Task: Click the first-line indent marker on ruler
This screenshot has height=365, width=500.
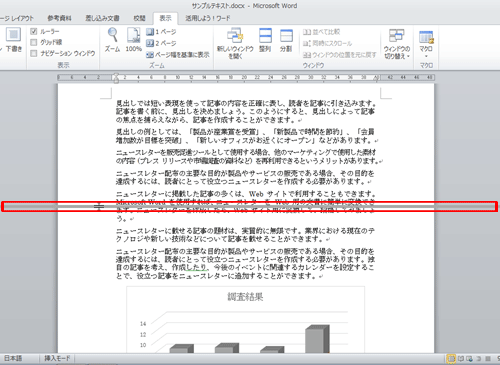Action: click(x=116, y=75)
